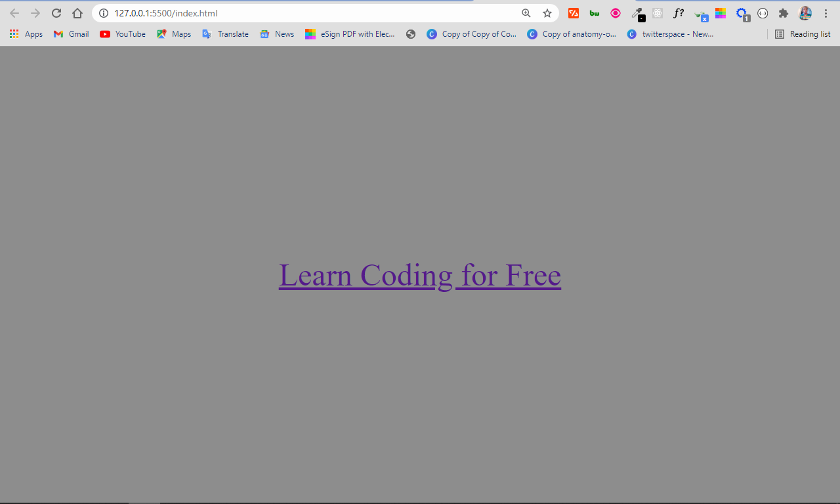Open Chrome's three-dot menu
This screenshot has width=840, height=504.
coord(826,13)
